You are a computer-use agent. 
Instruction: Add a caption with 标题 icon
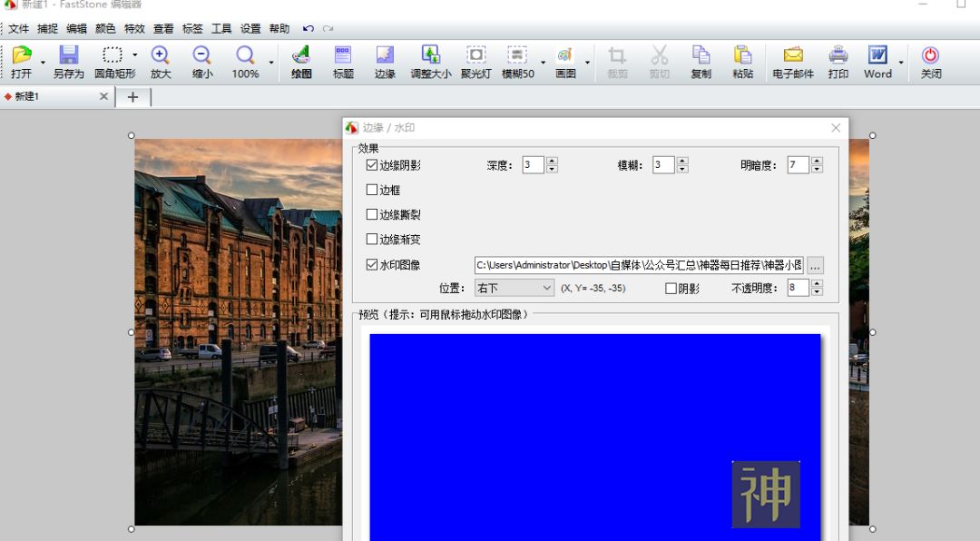coord(343,62)
